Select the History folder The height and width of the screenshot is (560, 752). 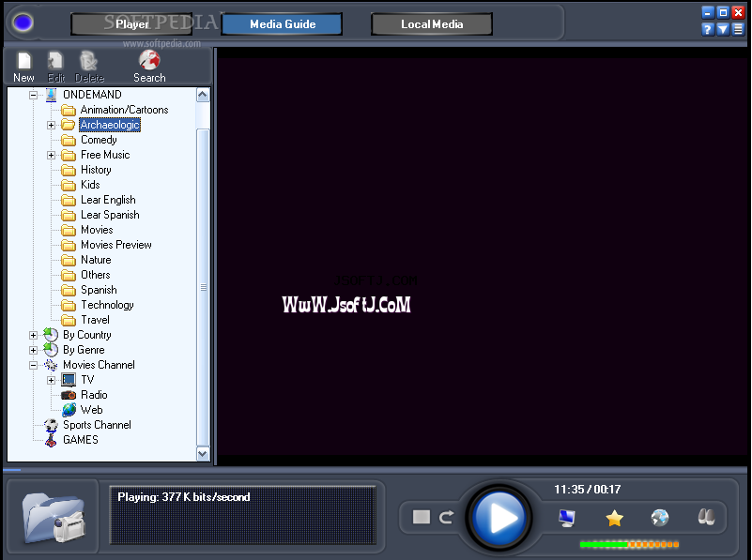point(96,170)
